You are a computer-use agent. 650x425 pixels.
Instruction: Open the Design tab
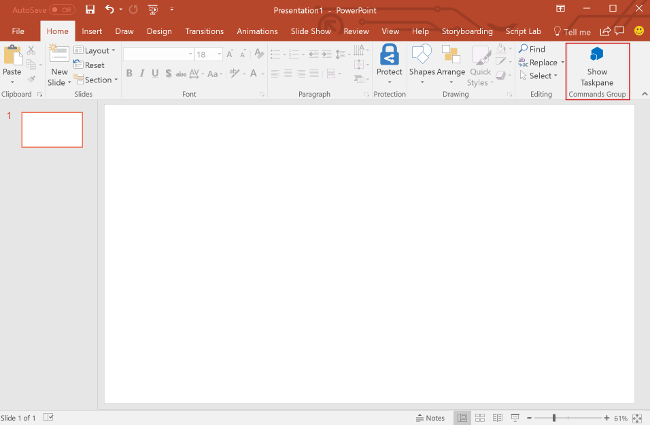(159, 31)
